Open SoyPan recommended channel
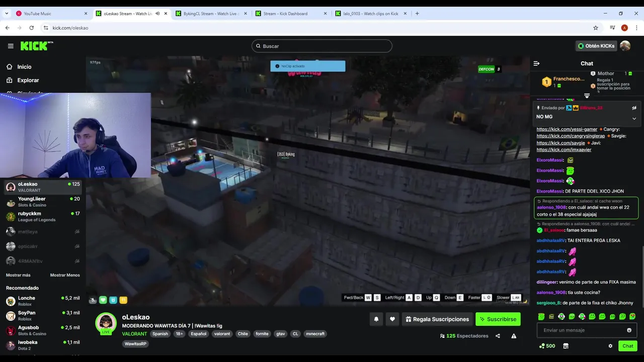Image resolution: width=644 pixels, height=362 pixels. pos(43,316)
